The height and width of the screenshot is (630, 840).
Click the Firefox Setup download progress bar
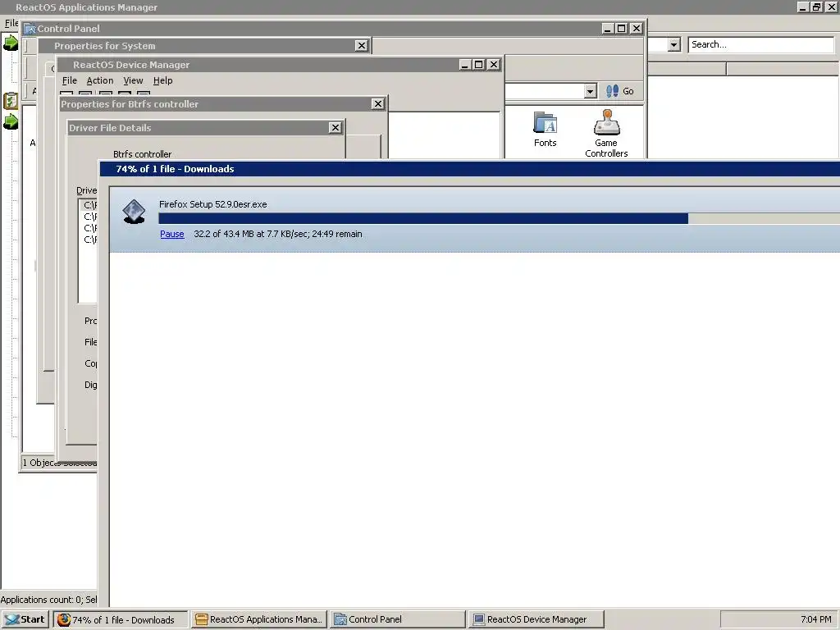coord(500,218)
